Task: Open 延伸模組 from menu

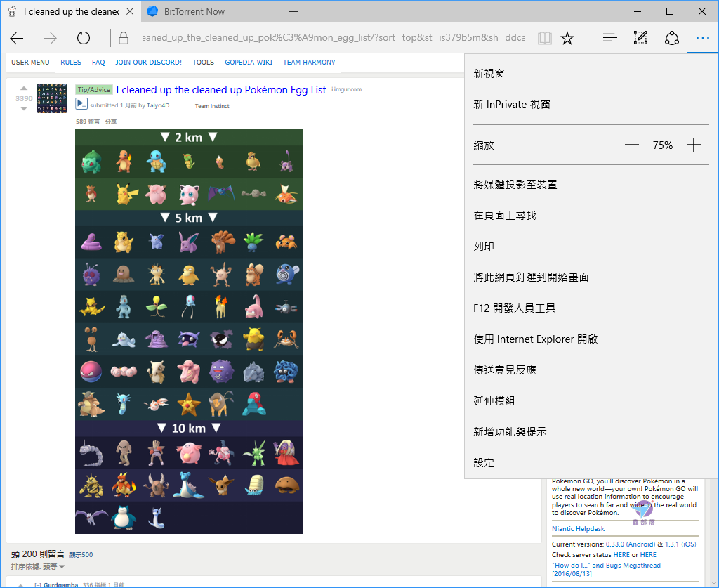Action: pyautogui.click(x=591, y=401)
